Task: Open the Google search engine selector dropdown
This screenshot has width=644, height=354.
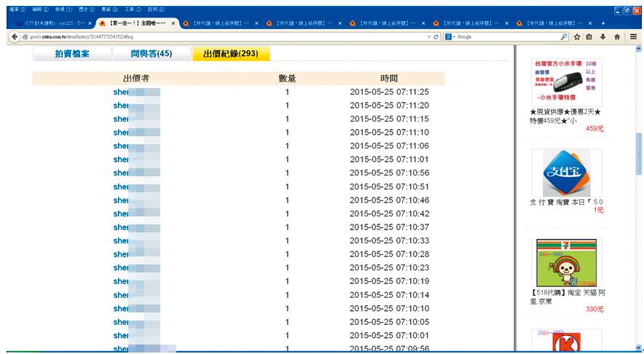Action: 450,36
